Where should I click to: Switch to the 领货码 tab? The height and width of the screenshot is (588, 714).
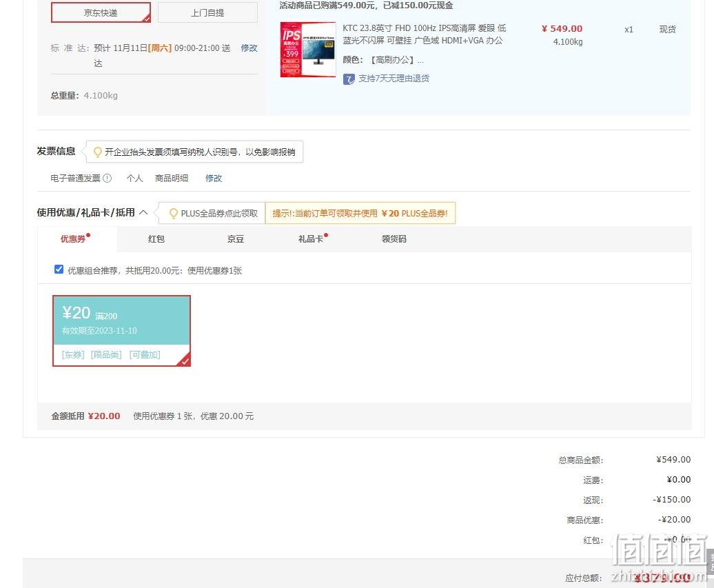coord(394,239)
